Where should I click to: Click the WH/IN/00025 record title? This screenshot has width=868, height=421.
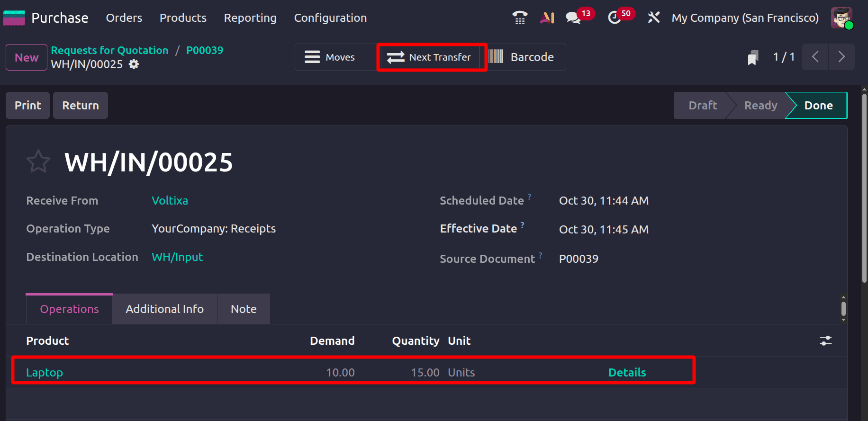pos(149,162)
